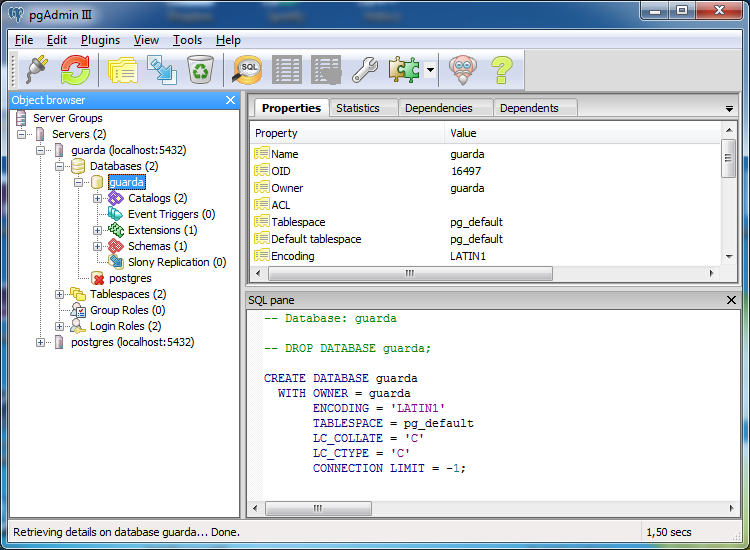The image size is (750, 550).
Task: Collapse the guarda server node
Action: 40,150
